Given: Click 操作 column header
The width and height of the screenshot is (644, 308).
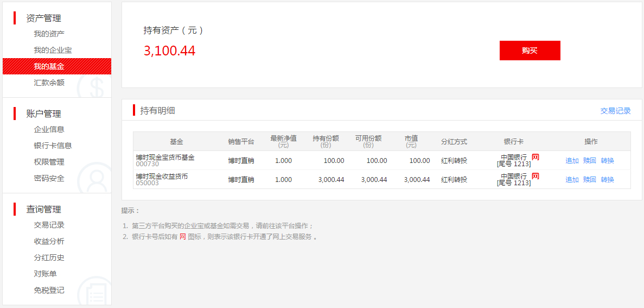Looking at the screenshot, I should [x=591, y=141].
